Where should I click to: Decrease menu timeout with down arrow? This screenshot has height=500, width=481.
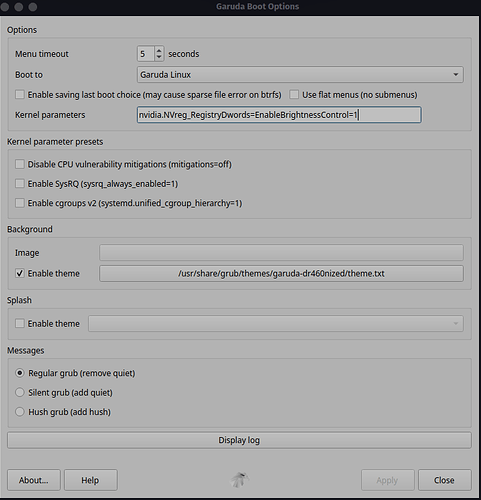[159, 57]
